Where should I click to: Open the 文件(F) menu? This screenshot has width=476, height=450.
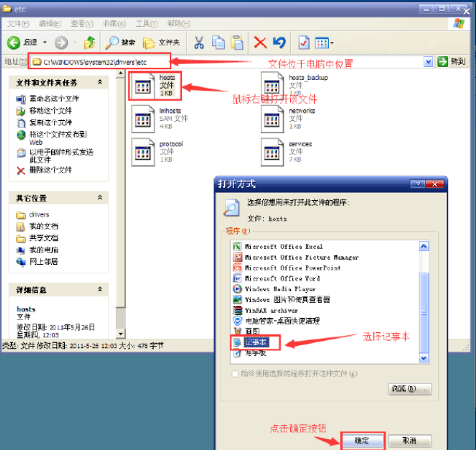point(18,23)
